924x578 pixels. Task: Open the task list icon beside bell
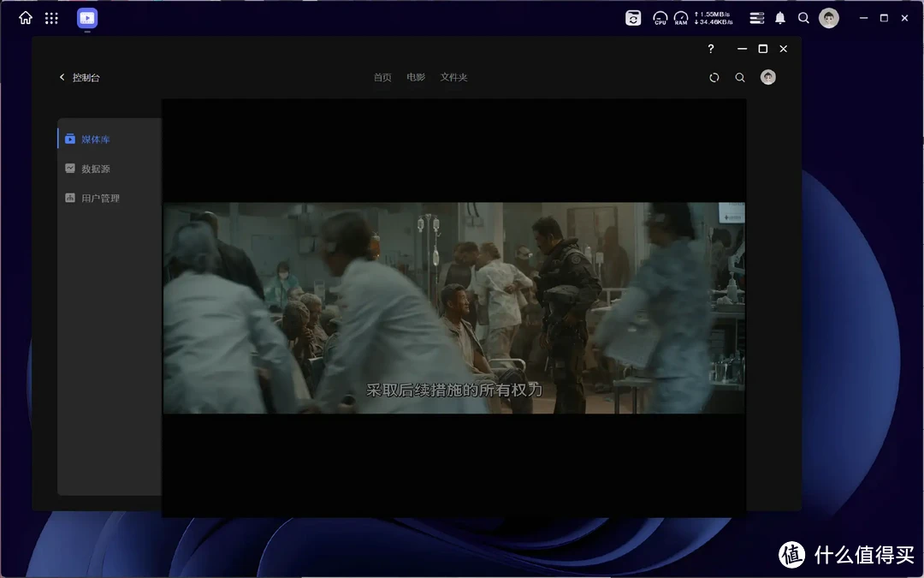tap(756, 18)
